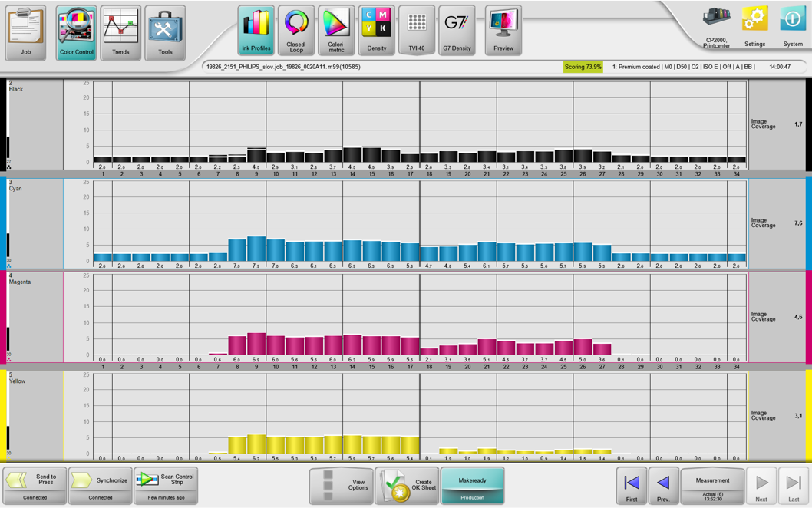Switch to Colorimetric view
812x508 pixels.
click(x=336, y=30)
